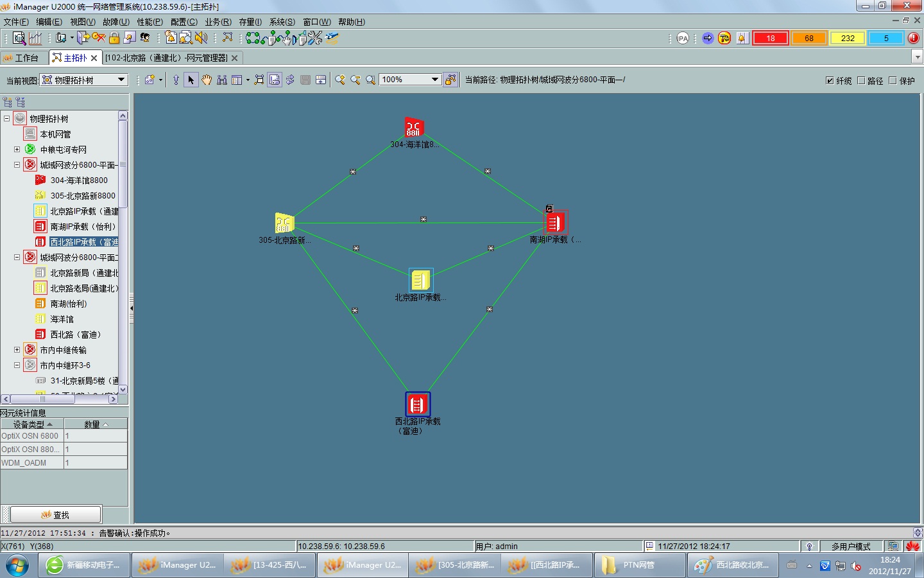Click the alarm bell panel icon

(x=742, y=38)
